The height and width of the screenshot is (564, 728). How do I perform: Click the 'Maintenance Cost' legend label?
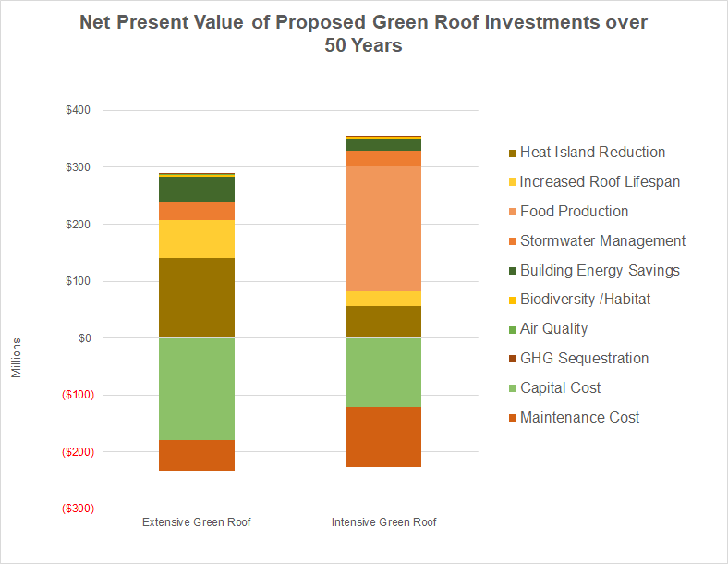[579, 417]
